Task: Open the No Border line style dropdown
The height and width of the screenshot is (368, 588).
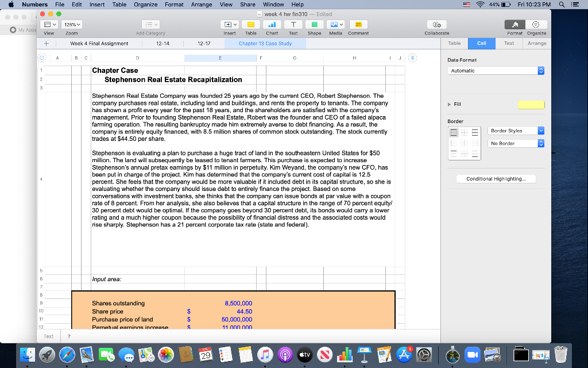Action: click(516, 143)
